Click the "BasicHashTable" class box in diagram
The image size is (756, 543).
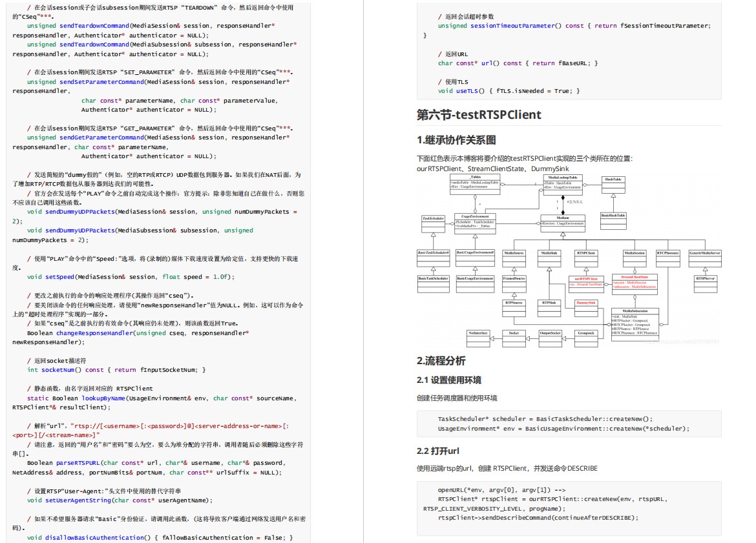[x=613, y=221]
